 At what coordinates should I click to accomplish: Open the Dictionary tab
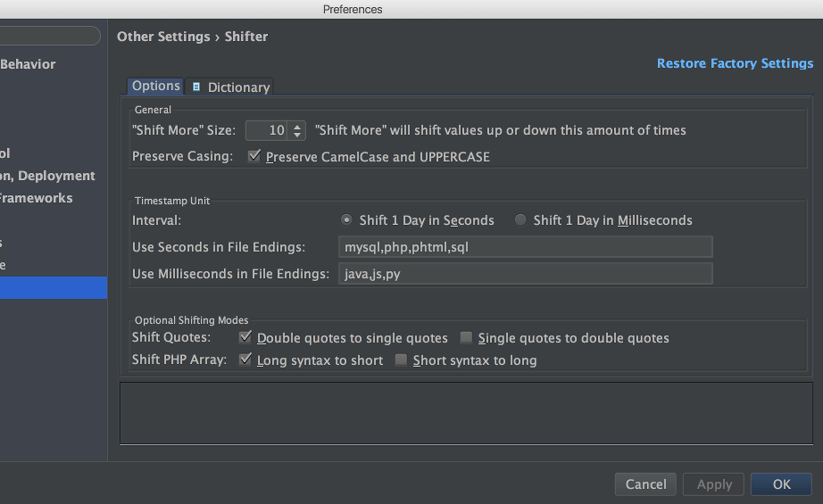(229, 87)
